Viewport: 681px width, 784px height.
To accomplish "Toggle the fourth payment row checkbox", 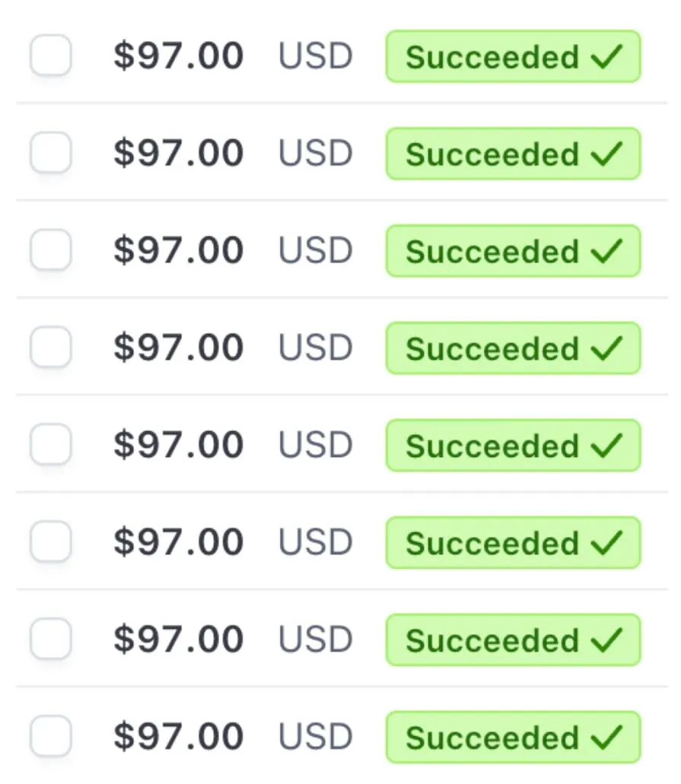I will [x=51, y=348].
